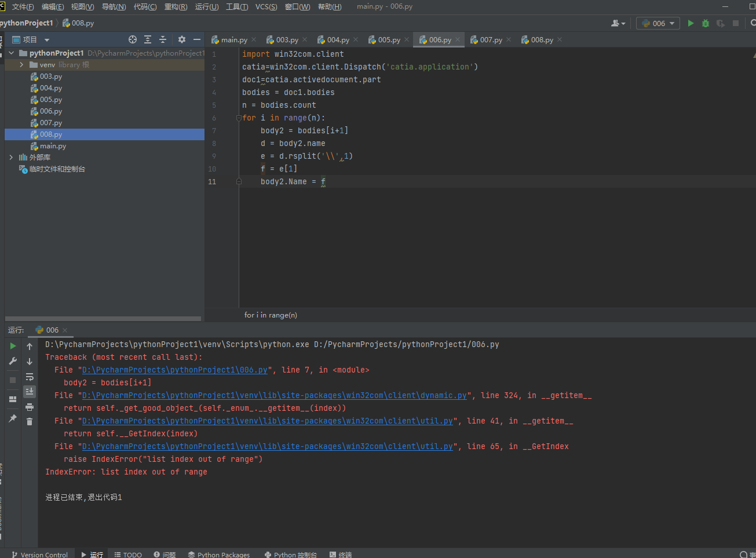Pin the run tab icon
This screenshot has height=558, width=756.
click(x=13, y=418)
